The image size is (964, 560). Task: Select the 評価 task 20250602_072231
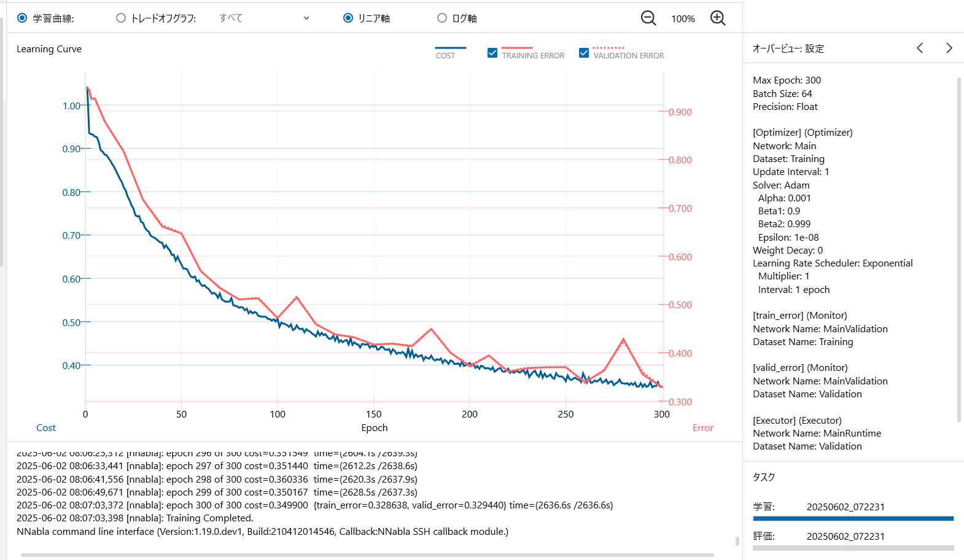(x=845, y=537)
